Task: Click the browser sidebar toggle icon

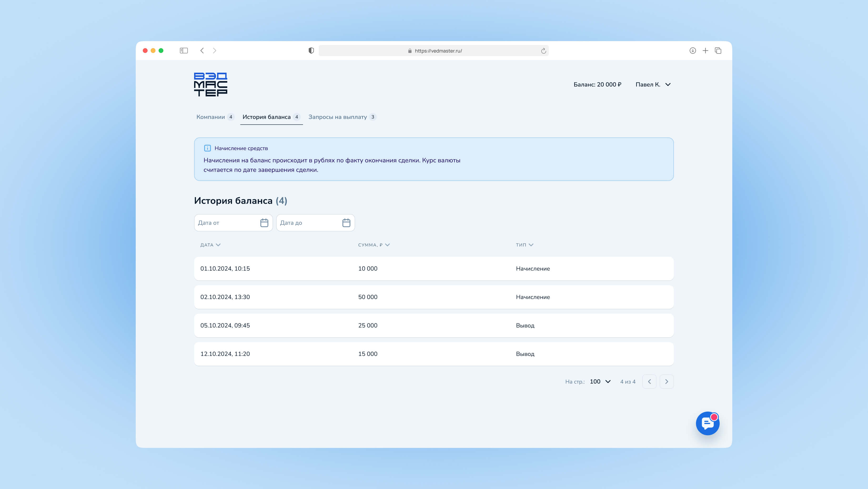Action: (184, 51)
